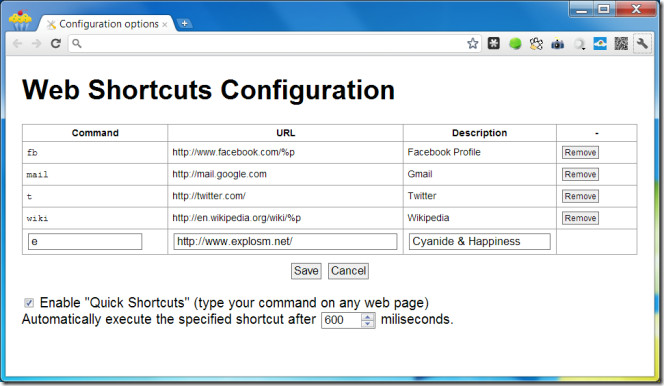Click the Chrome cloud extension icon
This screenshot has height=386, width=664.
(x=600, y=43)
